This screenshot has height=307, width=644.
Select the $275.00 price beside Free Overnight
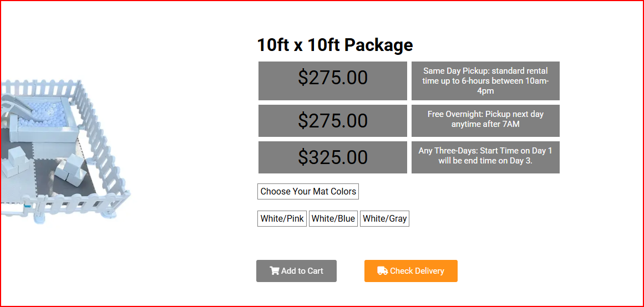point(332,121)
